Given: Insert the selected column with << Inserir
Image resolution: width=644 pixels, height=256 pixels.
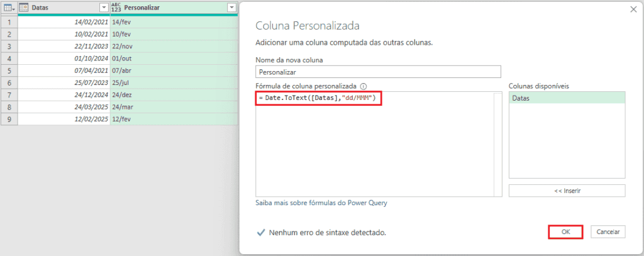Looking at the screenshot, I should point(567,191).
